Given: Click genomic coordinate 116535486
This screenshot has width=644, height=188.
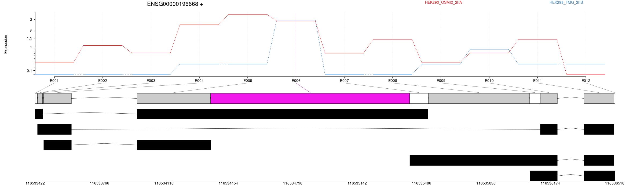Looking at the screenshot, I should click(x=422, y=183).
